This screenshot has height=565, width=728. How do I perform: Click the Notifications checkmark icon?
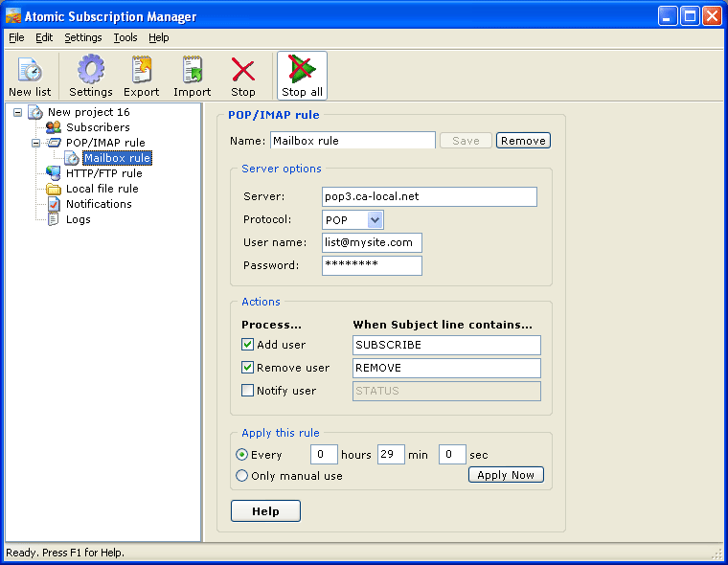(x=54, y=204)
